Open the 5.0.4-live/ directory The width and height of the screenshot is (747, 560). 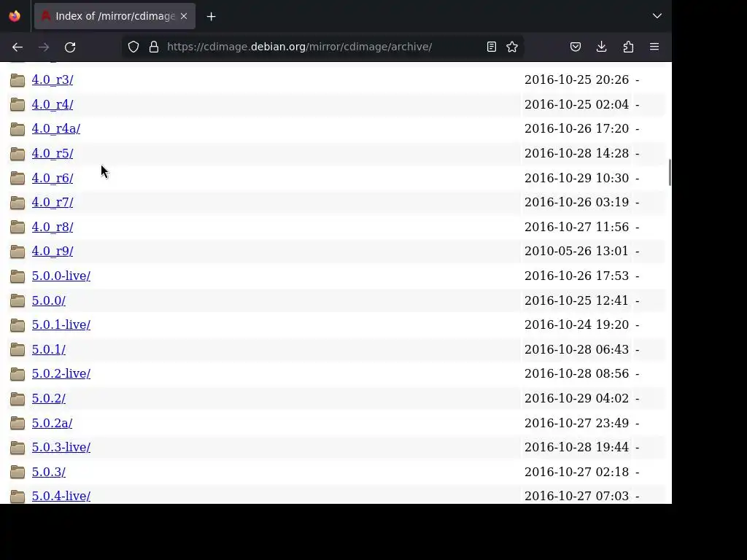pos(61,496)
